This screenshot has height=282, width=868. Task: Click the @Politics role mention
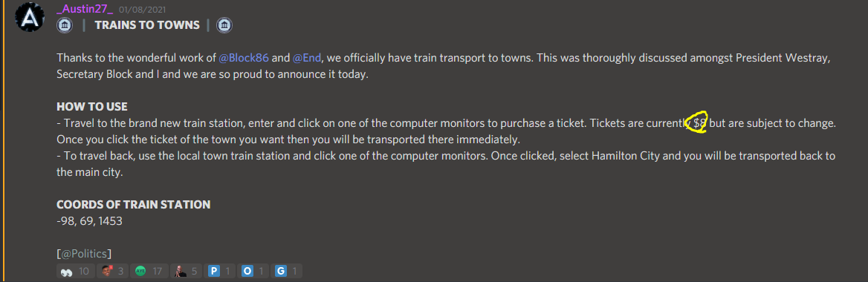tap(84, 254)
